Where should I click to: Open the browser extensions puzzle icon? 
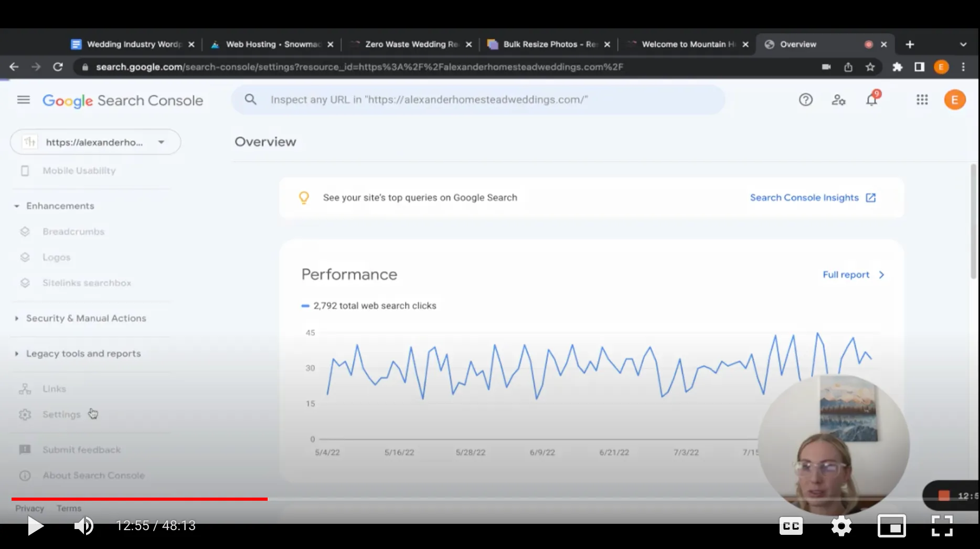[x=898, y=67]
